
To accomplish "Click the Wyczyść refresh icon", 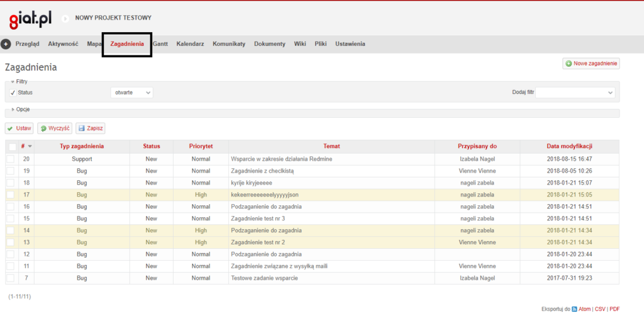I will coord(43,128).
